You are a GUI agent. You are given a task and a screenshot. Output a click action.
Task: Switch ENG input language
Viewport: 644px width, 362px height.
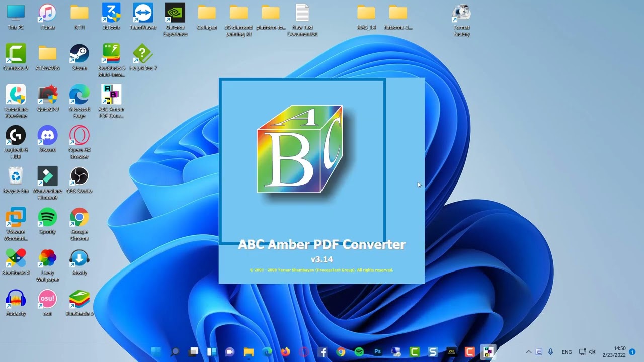[567, 352]
